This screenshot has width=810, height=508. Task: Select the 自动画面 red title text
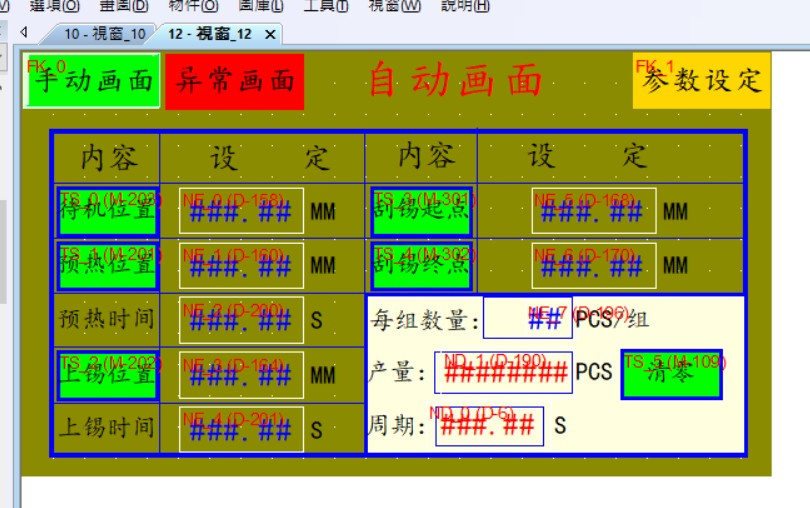(455, 80)
